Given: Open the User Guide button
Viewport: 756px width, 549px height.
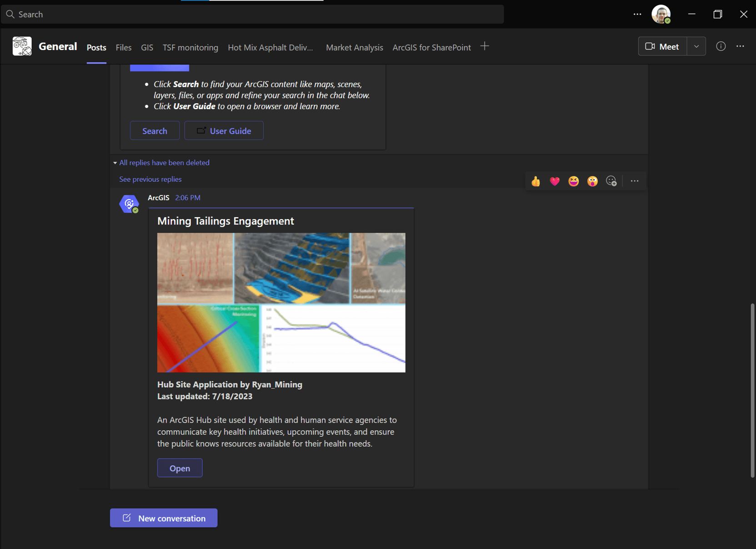Looking at the screenshot, I should point(224,131).
